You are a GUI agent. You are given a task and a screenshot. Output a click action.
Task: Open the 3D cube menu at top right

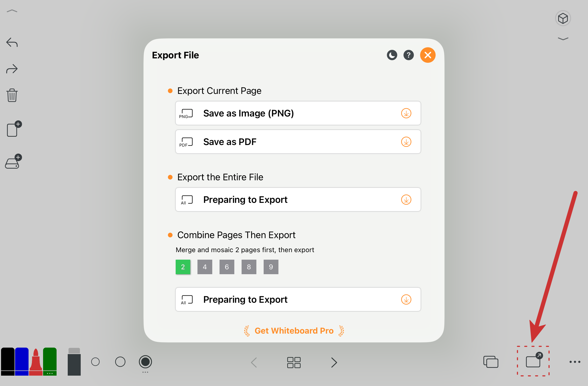(x=563, y=18)
